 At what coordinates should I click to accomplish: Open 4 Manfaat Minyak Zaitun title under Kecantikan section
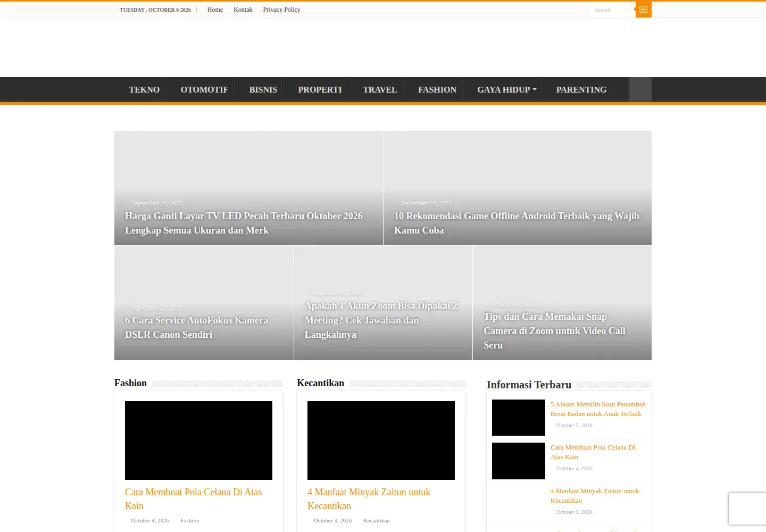[x=369, y=499]
